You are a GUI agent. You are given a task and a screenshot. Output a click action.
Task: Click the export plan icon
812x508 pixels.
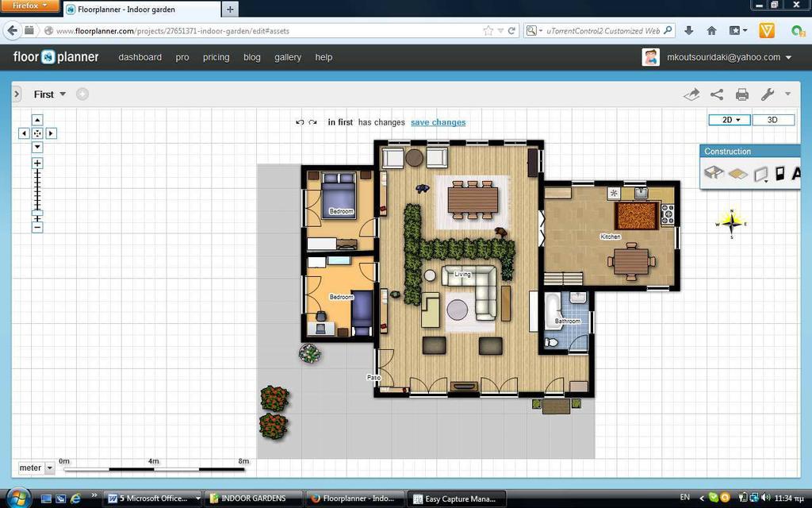click(691, 94)
